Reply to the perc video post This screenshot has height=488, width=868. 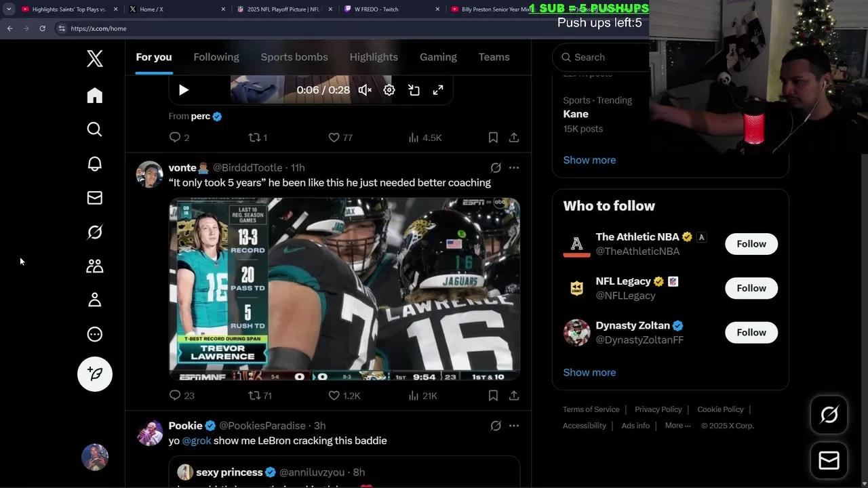coord(179,138)
